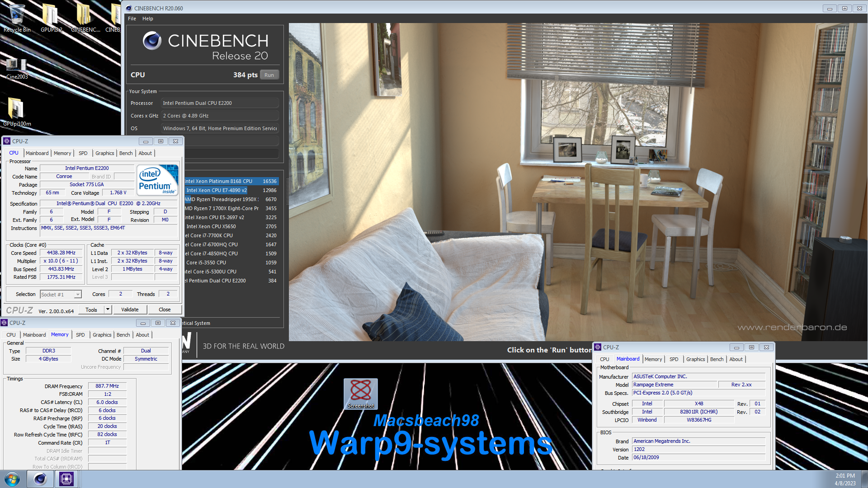This screenshot has height=488, width=868.
Task: Open Graphics tab in top CPU-Z window
Action: click(x=105, y=153)
